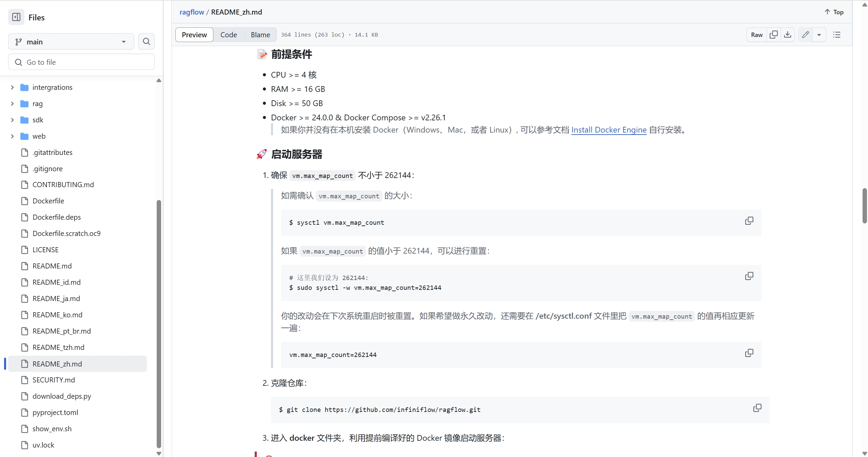This screenshot has width=868, height=457.
Task: Download the README_zh.md raw file
Action: pyautogui.click(x=788, y=35)
